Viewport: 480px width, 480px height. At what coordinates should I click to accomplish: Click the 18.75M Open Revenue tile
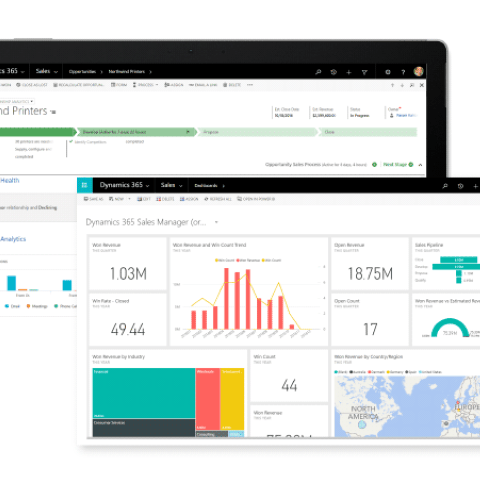coord(370,264)
